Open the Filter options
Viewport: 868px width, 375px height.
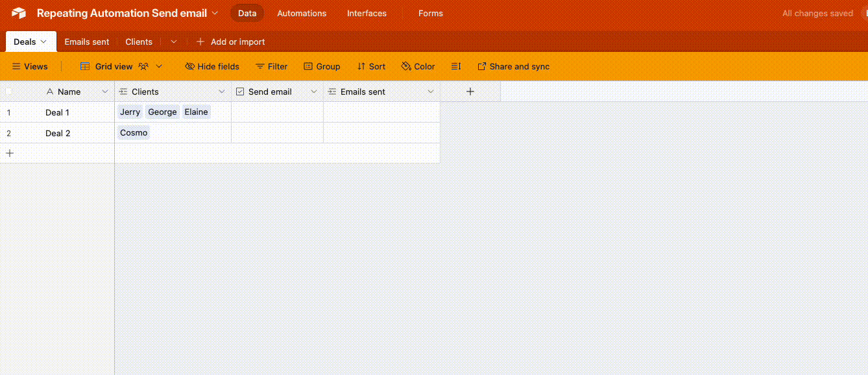tap(271, 66)
